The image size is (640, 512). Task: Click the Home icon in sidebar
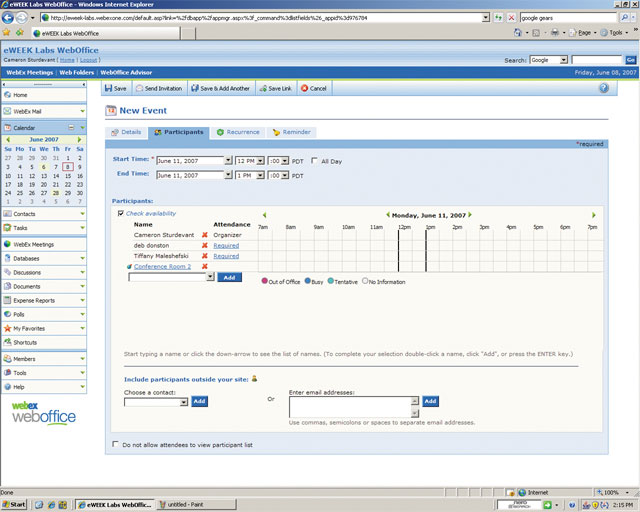7,95
